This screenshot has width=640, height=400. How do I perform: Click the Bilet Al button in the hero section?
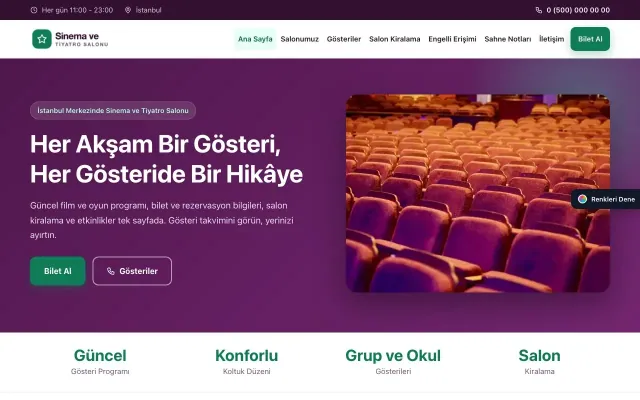click(58, 271)
